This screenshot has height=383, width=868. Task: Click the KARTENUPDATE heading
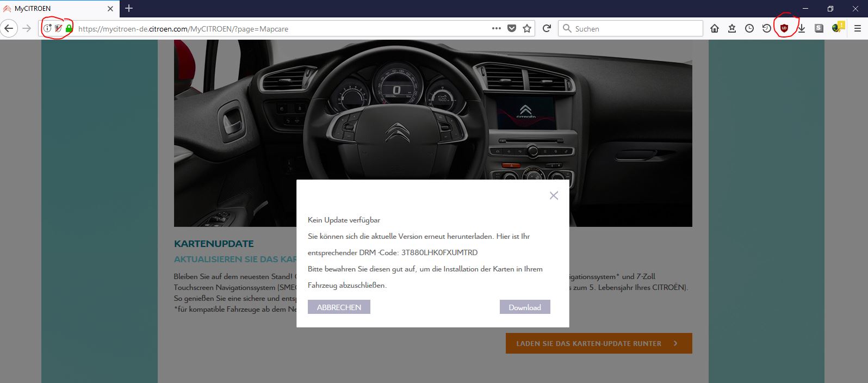214,244
